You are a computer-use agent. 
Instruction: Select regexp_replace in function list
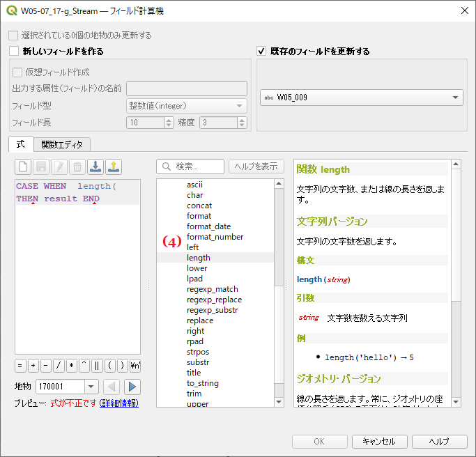coord(214,300)
